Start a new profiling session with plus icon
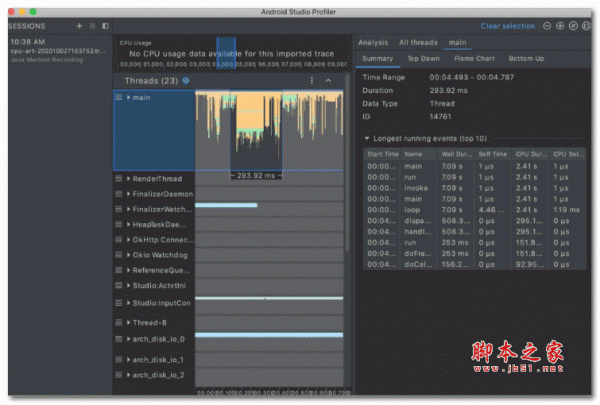 [79, 26]
